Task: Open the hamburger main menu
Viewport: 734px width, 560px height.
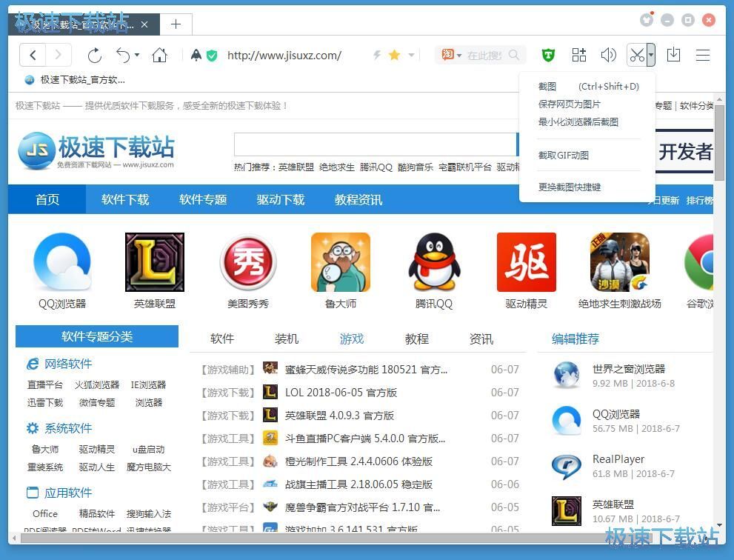Action: [703, 55]
